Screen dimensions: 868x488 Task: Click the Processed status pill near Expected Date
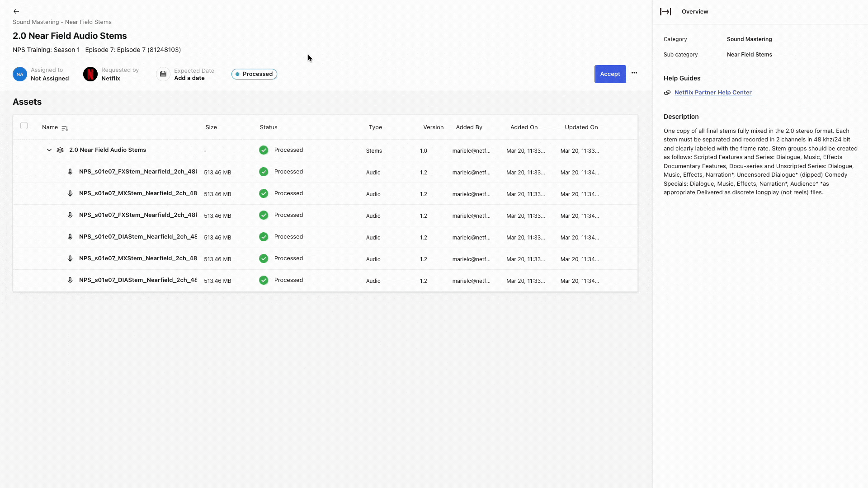click(x=254, y=74)
